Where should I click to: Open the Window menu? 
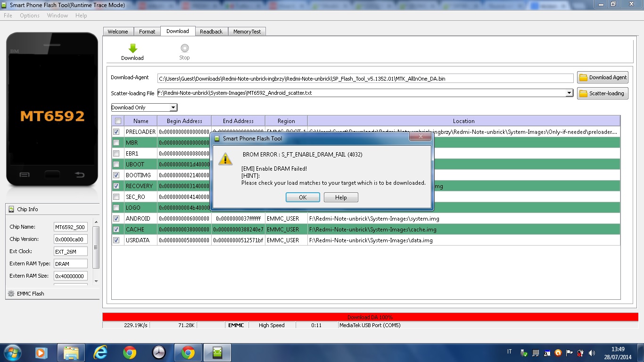point(58,16)
